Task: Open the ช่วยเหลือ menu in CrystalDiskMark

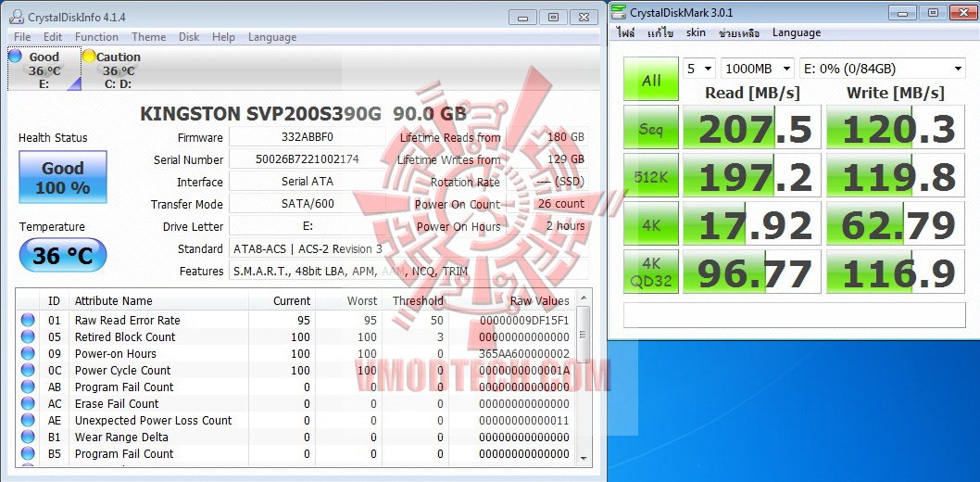Action: 739,32
